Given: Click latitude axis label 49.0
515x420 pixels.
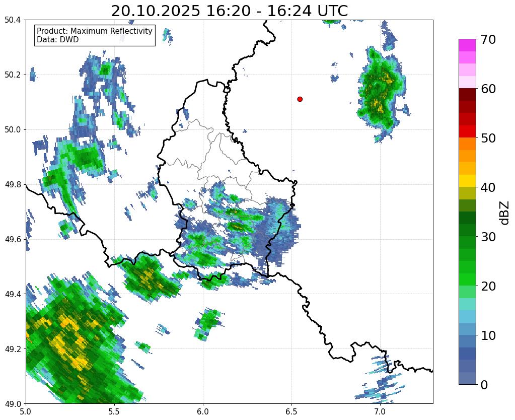Looking at the screenshot, I should (13, 404).
